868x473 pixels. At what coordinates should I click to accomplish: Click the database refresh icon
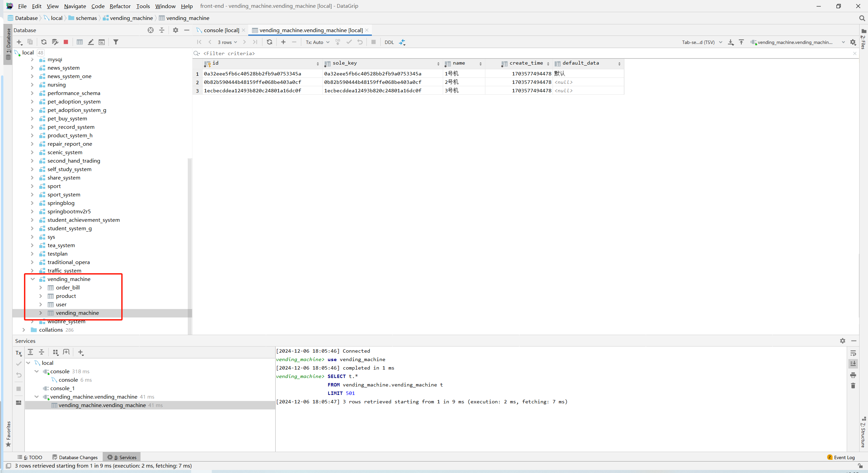(x=44, y=42)
